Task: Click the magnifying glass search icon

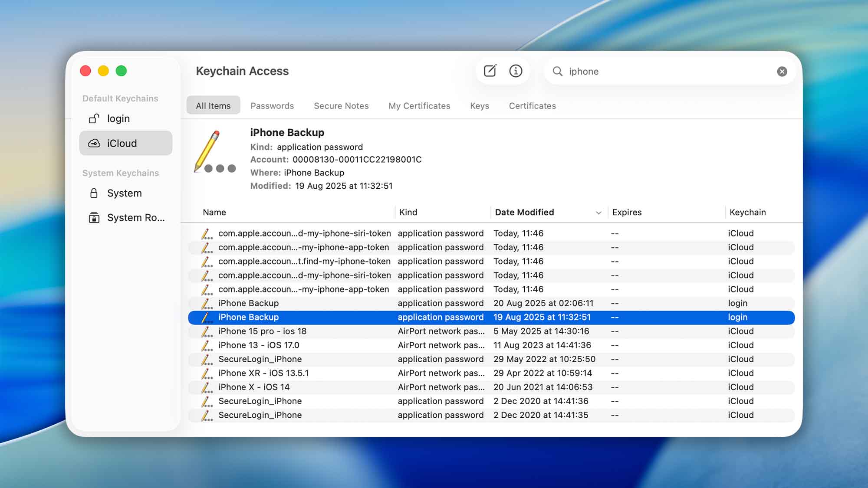Action: tap(558, 71)
